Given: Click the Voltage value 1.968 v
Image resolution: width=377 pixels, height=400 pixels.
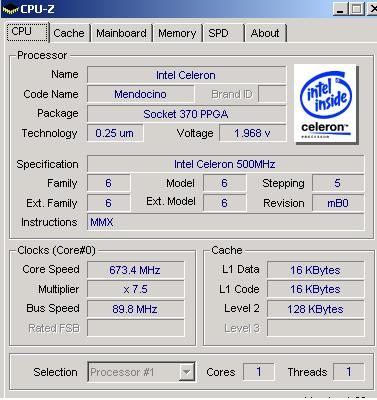Looking at the screenshot, I should (x=253, y=133).
